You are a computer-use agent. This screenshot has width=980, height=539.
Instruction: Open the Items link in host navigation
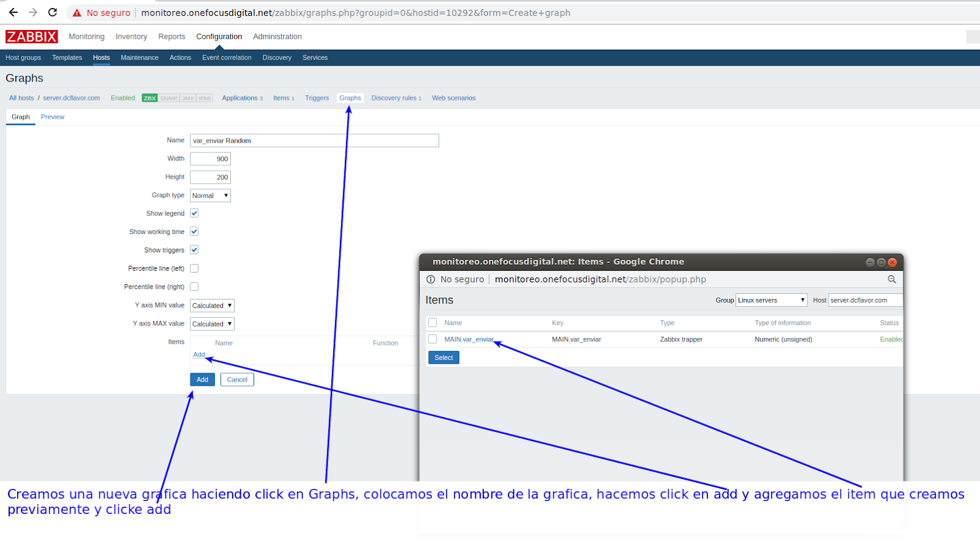281,98
